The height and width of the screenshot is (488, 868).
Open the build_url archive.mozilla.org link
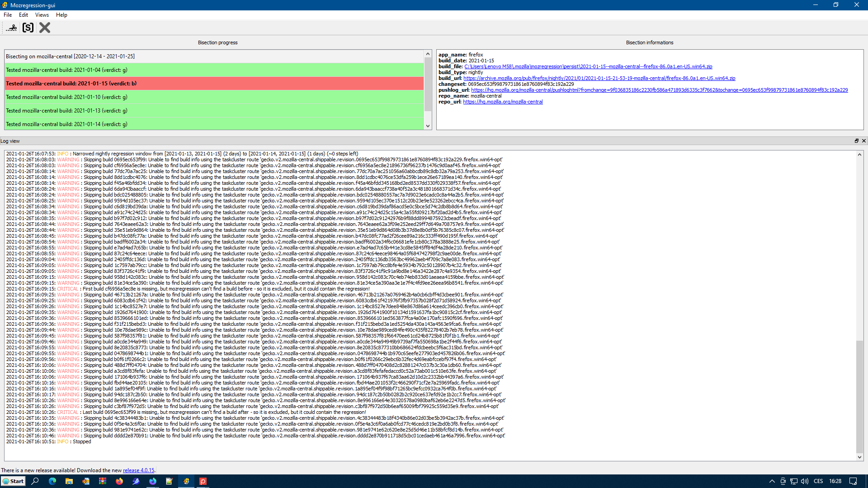point(599,78)
